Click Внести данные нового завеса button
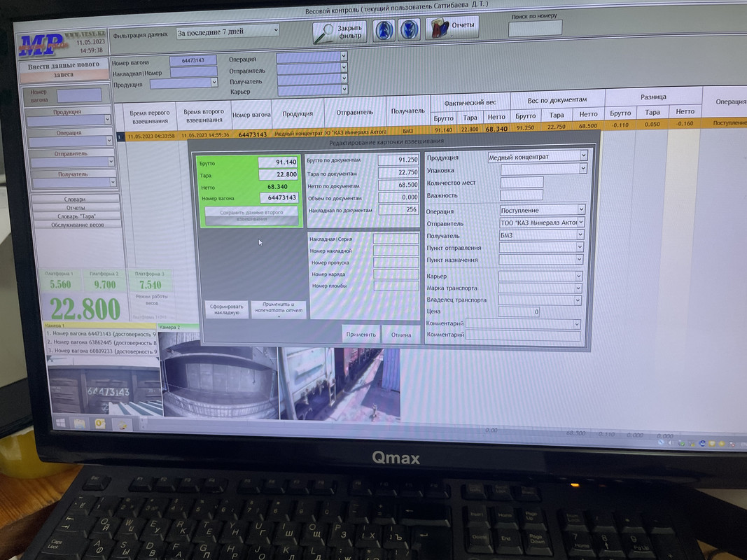The height and width of the screenshot is (560, 747). [x=64, y=69]
